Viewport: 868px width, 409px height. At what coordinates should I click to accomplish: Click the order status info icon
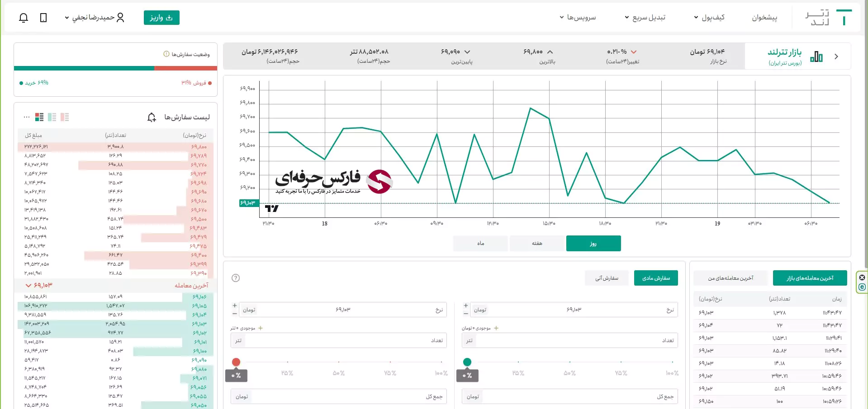click(x=166, y=54)
